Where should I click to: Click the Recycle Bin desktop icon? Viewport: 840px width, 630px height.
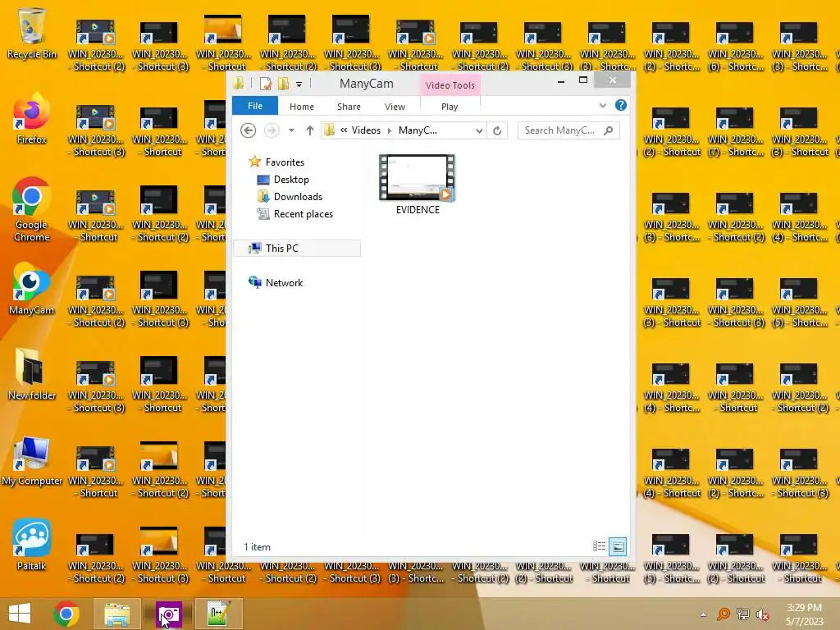click(x=32, y=33)
